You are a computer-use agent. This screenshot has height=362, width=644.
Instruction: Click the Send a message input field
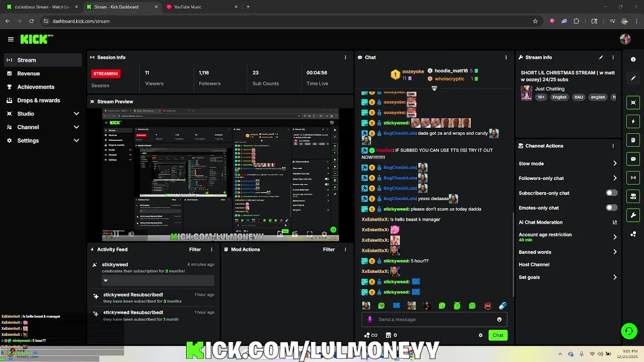click(434, 319)
